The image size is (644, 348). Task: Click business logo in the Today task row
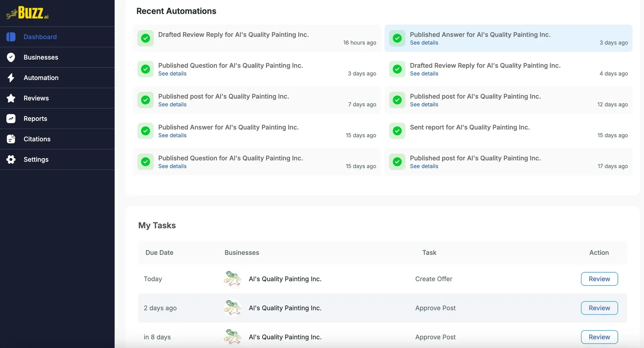tap(232, 279)
